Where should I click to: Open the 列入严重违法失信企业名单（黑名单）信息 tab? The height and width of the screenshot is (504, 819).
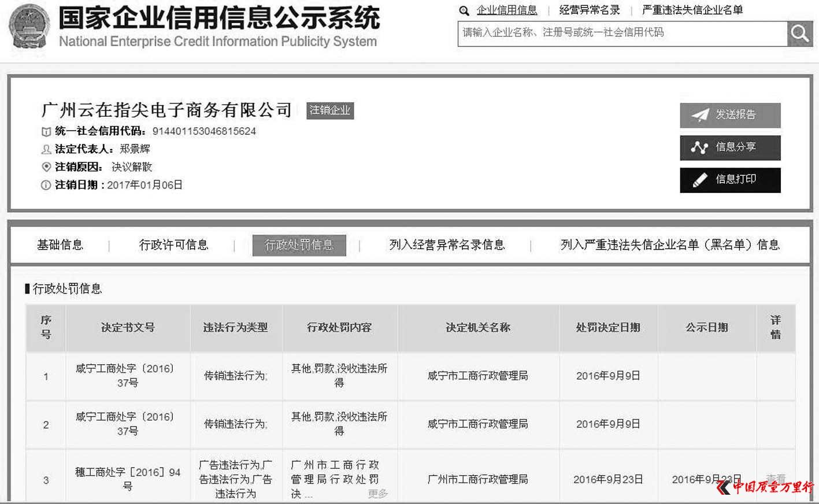click(670, 245)
